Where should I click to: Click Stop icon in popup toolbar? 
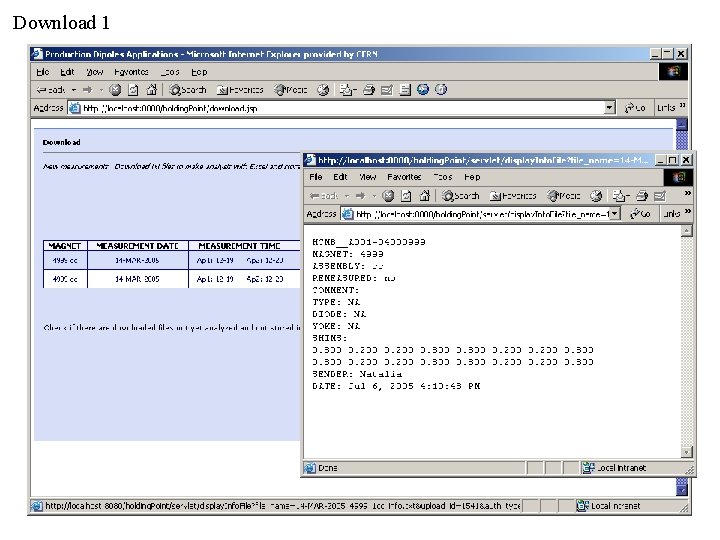(388, 197)
